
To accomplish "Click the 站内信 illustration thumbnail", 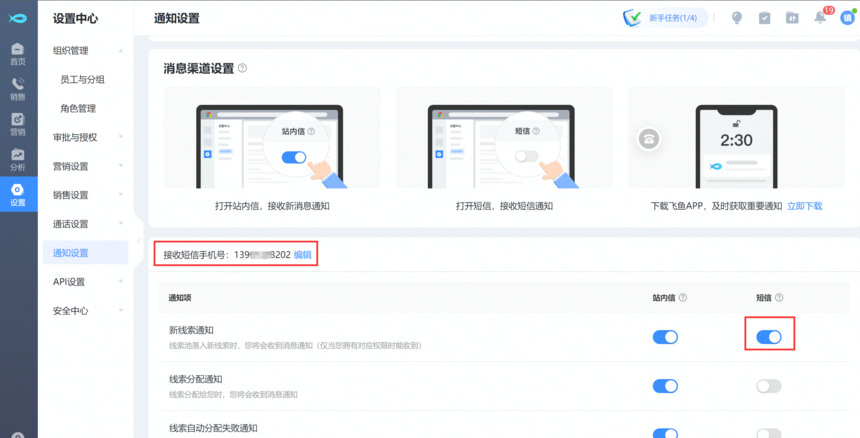I will (x=272, y=138).
